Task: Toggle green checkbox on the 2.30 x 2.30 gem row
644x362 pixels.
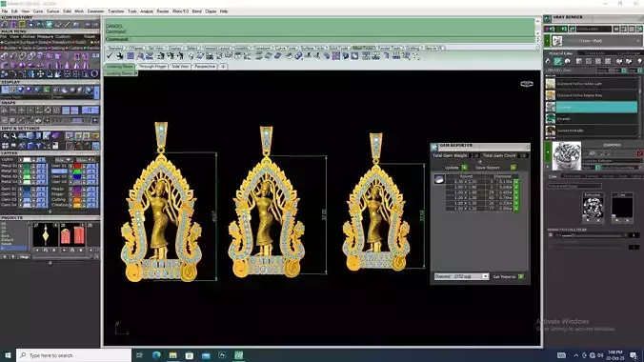Action: pos(516,182)
